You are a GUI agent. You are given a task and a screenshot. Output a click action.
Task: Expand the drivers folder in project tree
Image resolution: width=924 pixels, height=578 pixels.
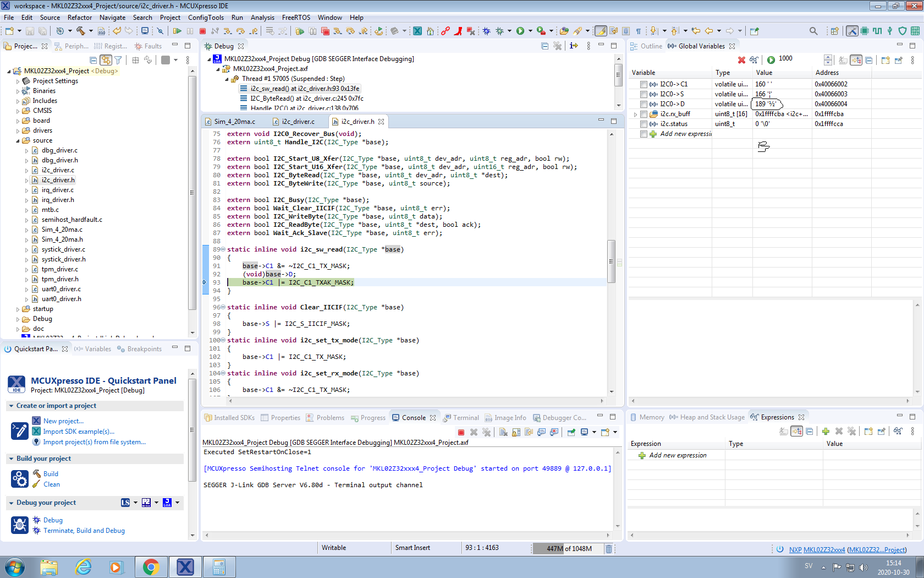(18, 131)
